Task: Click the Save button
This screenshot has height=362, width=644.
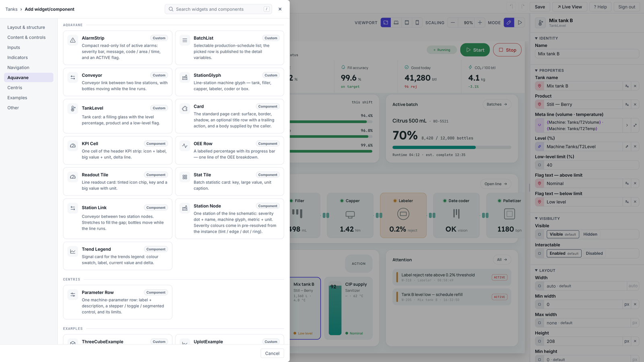Action: pyautogui.click(x=540, y=7)
